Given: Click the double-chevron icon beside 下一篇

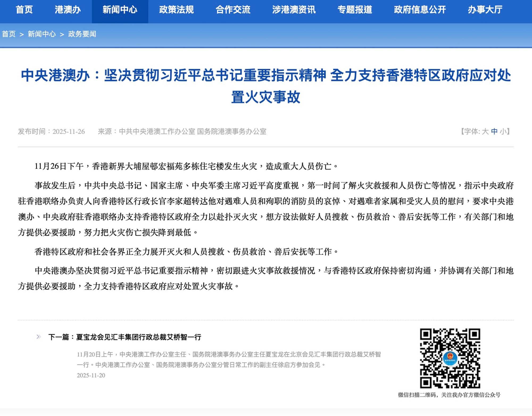Looking at the screenshot, I should [x=39, y=337].
